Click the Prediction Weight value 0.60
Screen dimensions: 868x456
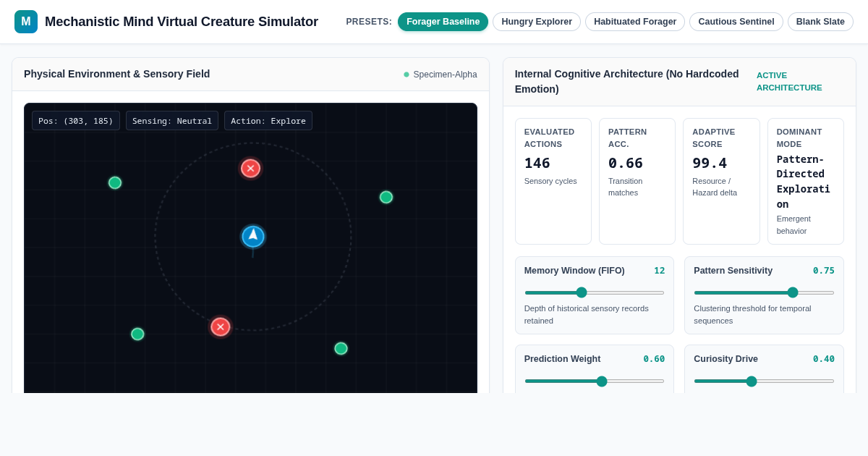coord(654,359)
